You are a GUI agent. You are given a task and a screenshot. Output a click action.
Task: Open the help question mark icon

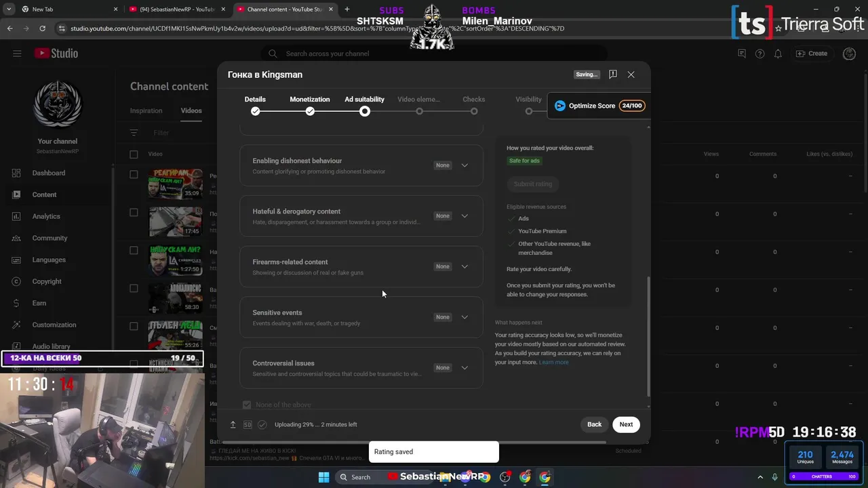pos(759,54)
